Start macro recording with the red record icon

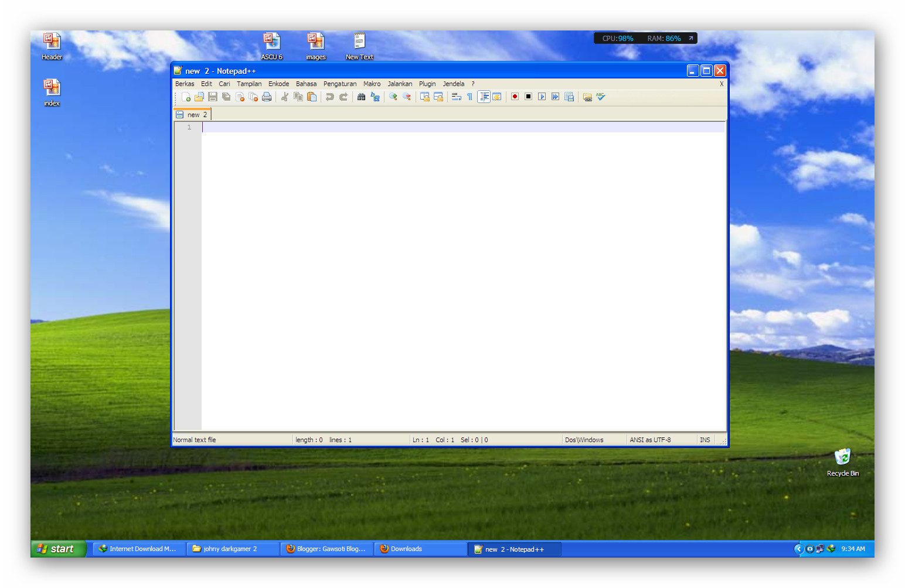[514, 97]
